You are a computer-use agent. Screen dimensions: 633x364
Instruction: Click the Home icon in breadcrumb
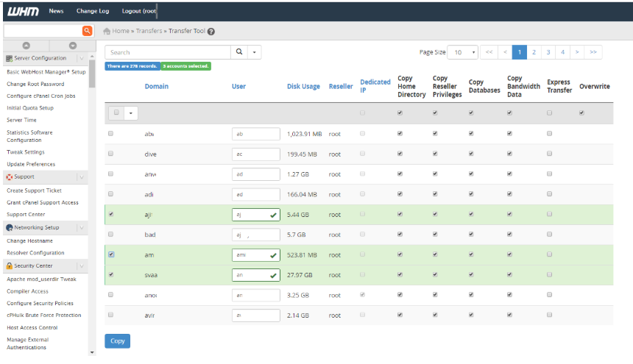[107, 32]
